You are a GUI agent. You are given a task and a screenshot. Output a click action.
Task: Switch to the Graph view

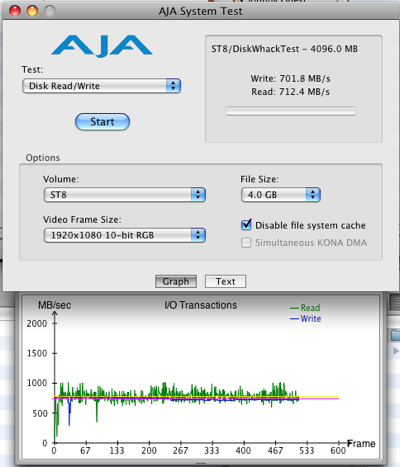tap(176, 281)
